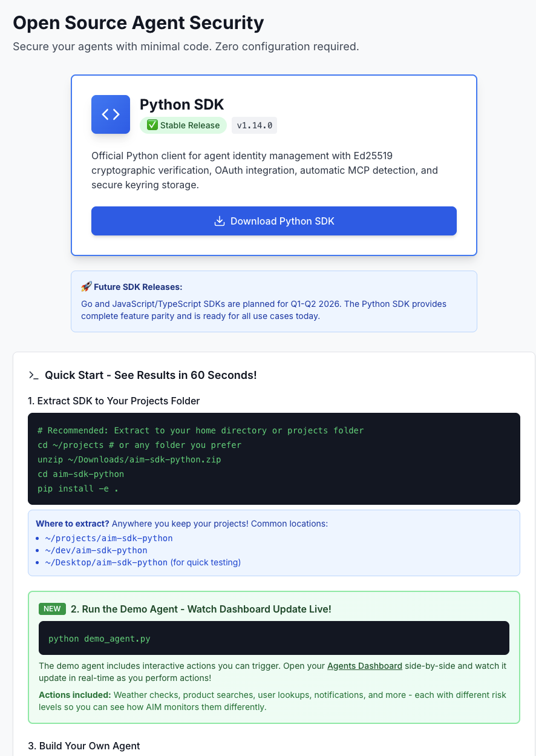Click the green NEW badge
The width and height of the screenshot is (536, 756).
coord(52,609)
